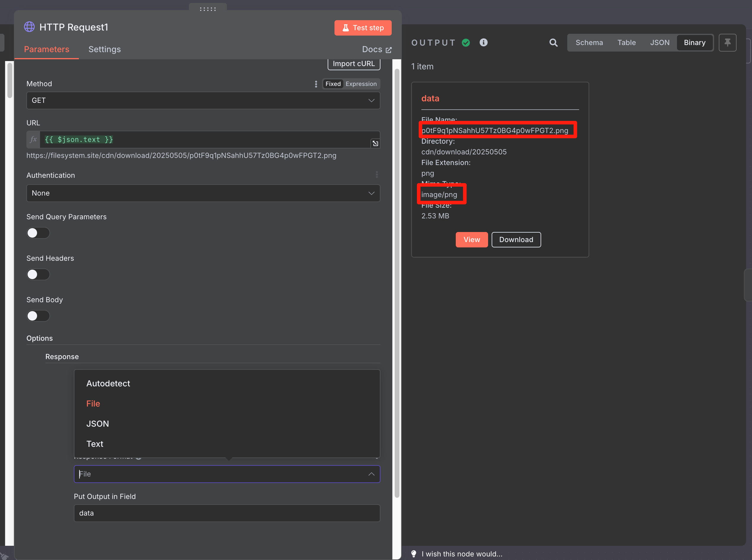Click the '1 item' count text
This screenshot has width=752, height=560.
tap(422, 66)
